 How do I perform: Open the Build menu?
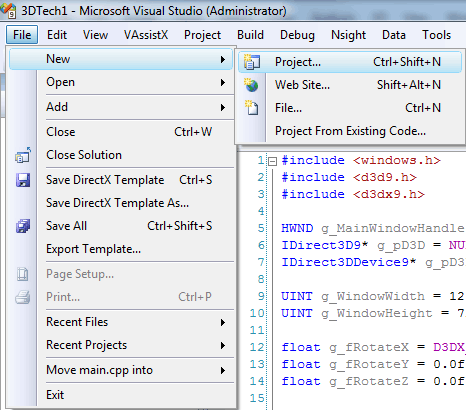[250, 35]
